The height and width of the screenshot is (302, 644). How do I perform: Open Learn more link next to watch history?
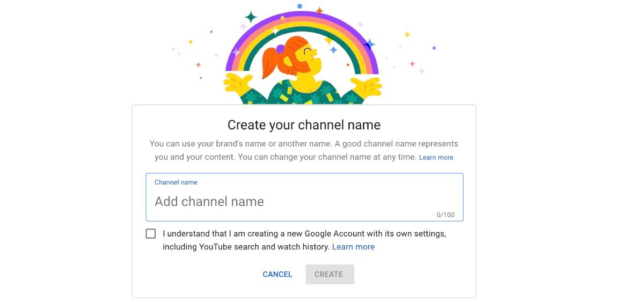(x=353, y=247)
